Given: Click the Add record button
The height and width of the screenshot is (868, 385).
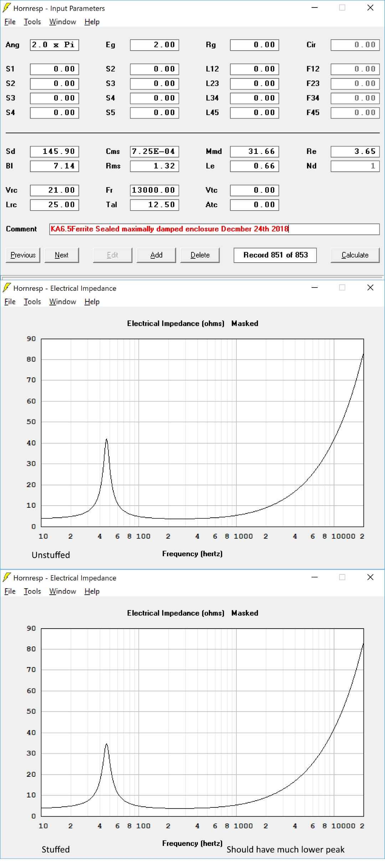Looking at the screenshot, I should [x=156, y=255].
